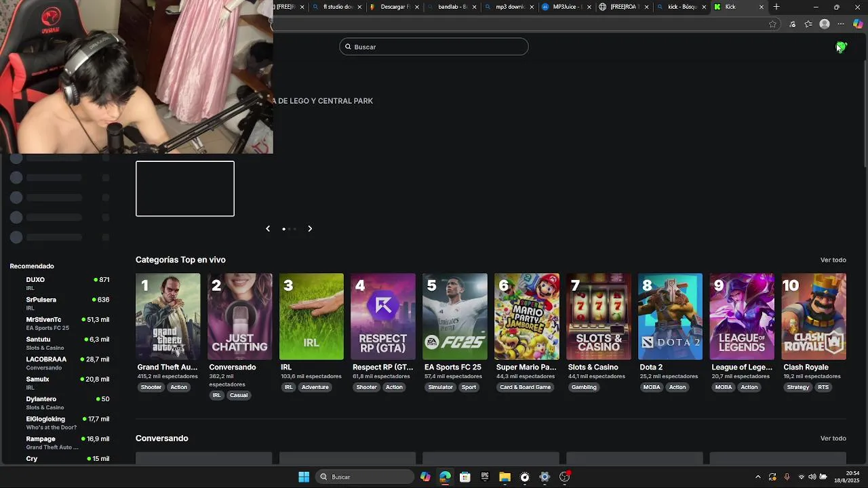Open the Grand Theft Auto V category card
The image size is (868, 488).
pyautogui.click(x=167, y=317)
